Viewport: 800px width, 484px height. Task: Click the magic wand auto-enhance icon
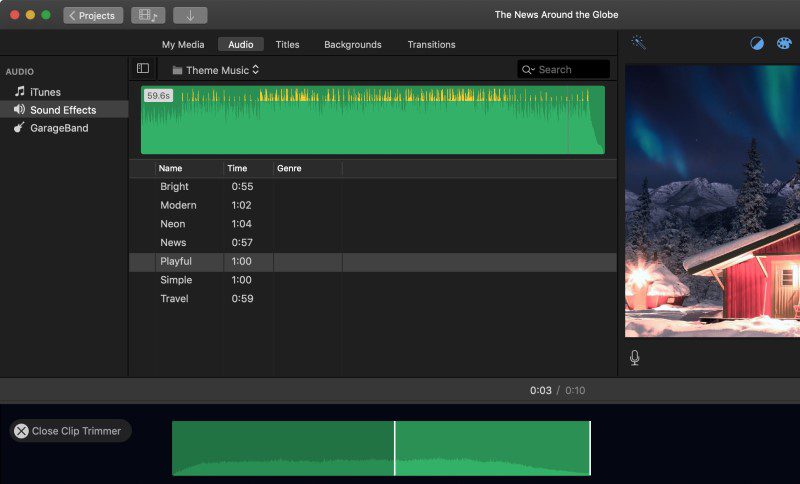pyautogui.click(x=638, y=42)
